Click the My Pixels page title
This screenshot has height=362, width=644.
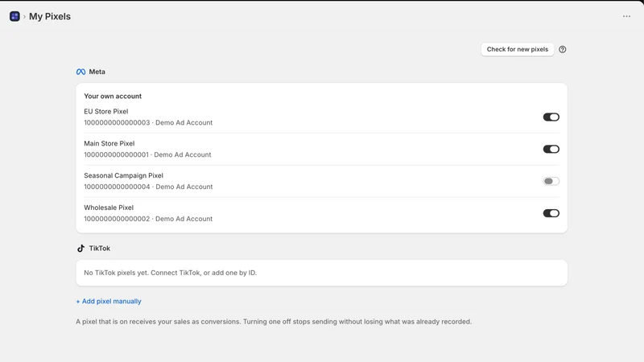pos(50,16)
